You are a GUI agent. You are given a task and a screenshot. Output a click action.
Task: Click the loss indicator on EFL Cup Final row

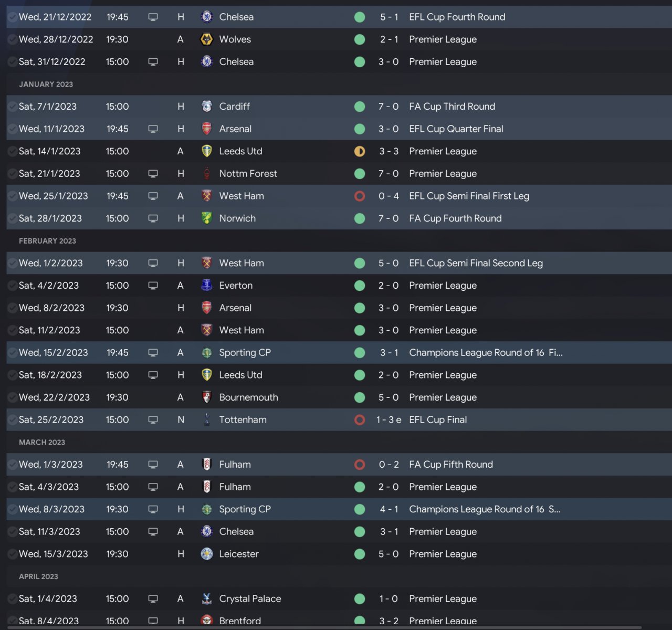pos(360,420)
